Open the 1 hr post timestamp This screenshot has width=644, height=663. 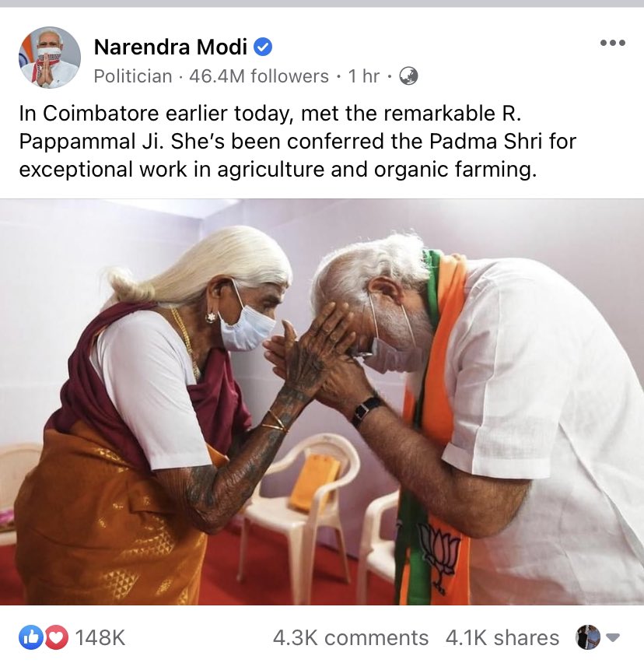pos(363,76)
